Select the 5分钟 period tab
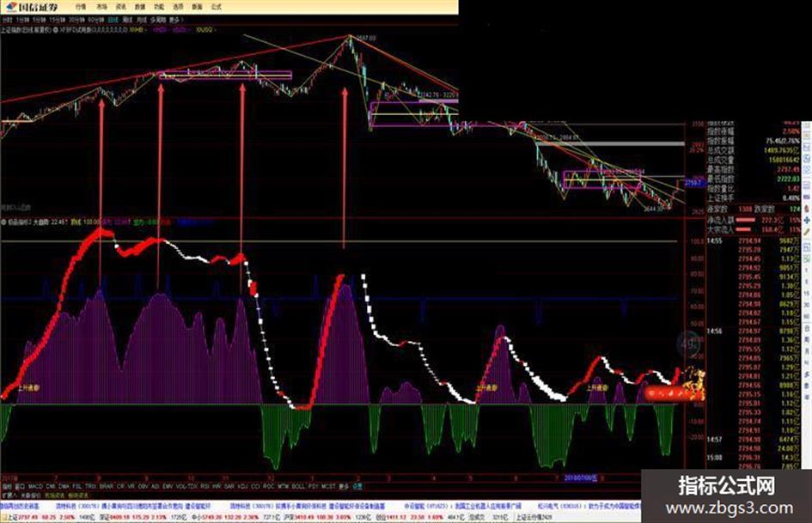This screenshot has width=812, height=523. click(x=40, y=20)
